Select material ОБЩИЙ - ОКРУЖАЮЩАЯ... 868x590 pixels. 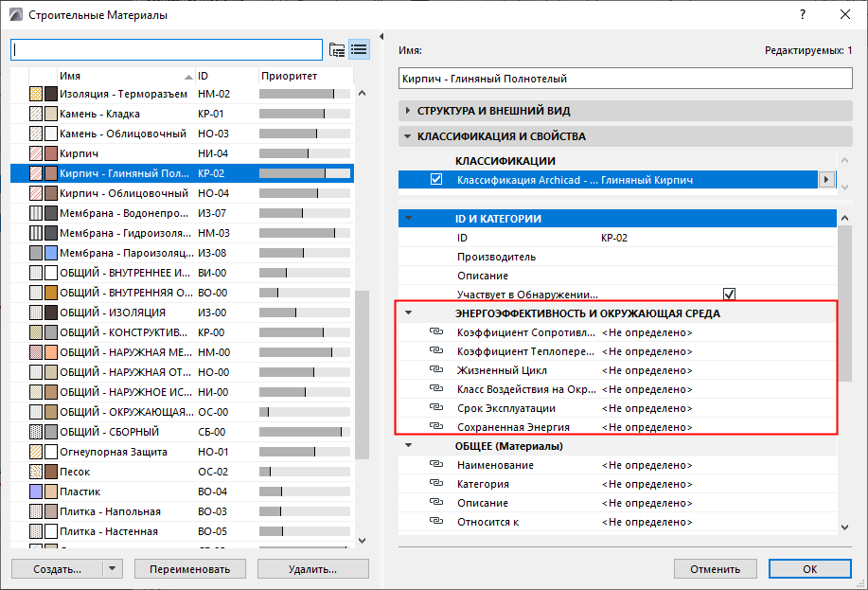[127, 412]
